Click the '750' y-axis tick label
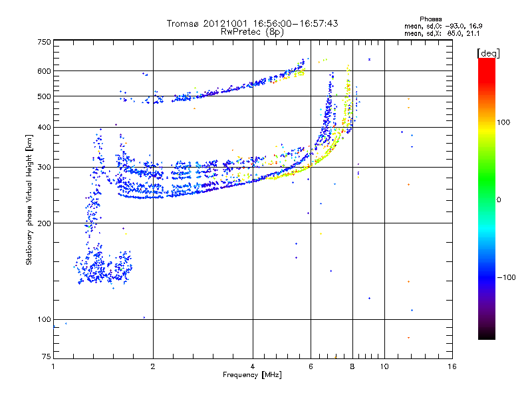This screenshot has width=532, height=399. [x=44, y=42]
